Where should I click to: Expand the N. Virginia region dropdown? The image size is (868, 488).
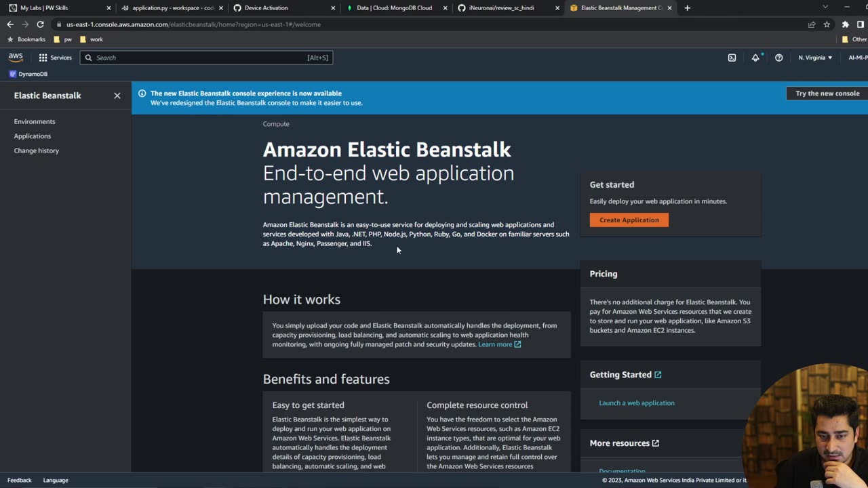[815, 58]
